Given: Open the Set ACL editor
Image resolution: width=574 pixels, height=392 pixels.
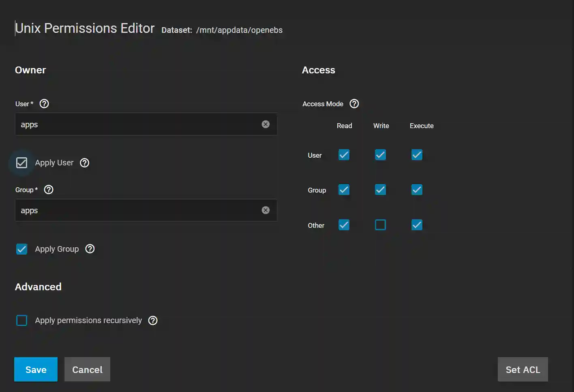Looking at the screenshot, I should click(x=523, y=369).
